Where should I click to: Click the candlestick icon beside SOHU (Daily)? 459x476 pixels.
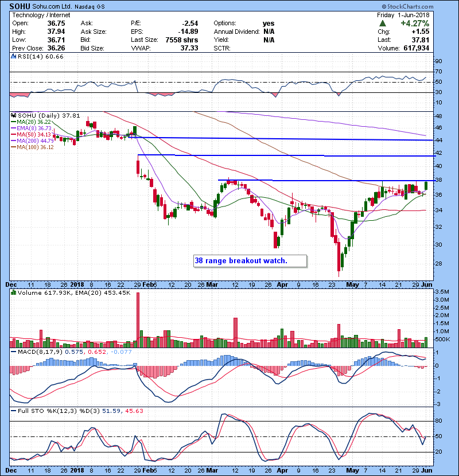pos(13,116)
